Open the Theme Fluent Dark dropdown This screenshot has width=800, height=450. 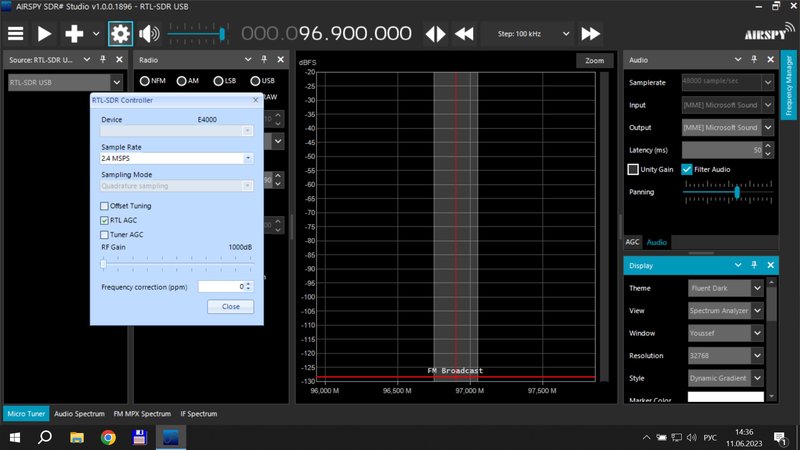coord(726,288)
